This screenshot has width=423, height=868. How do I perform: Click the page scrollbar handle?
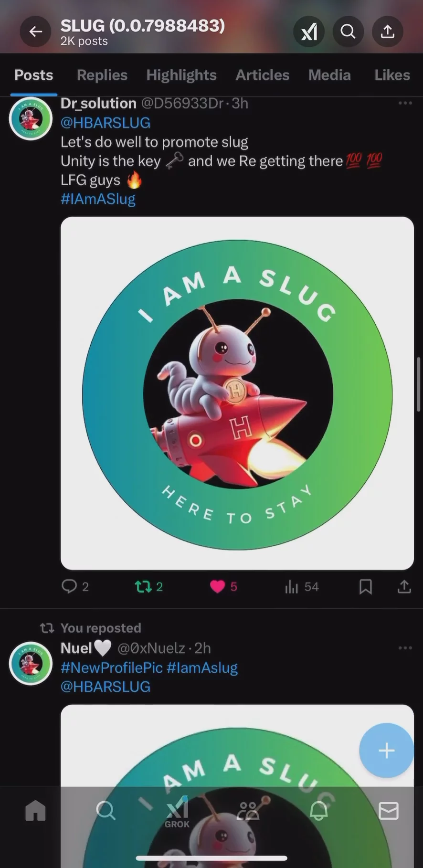click(x=419, y=384)
